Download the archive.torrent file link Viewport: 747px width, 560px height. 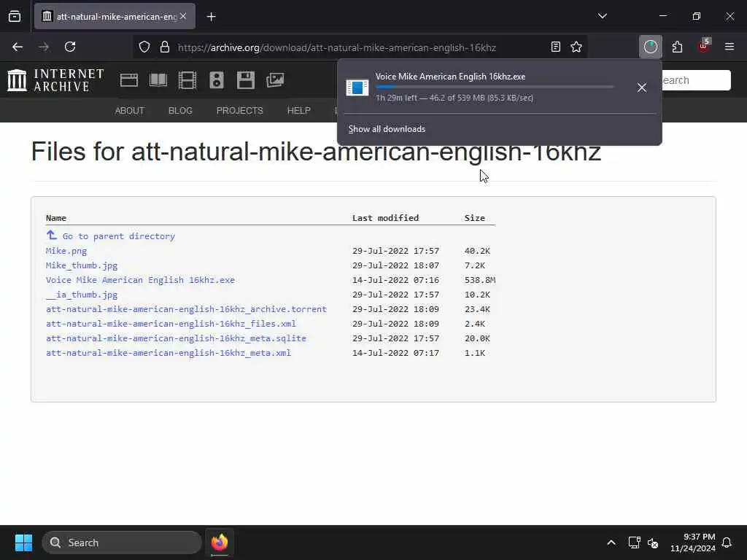pos(186,309)
